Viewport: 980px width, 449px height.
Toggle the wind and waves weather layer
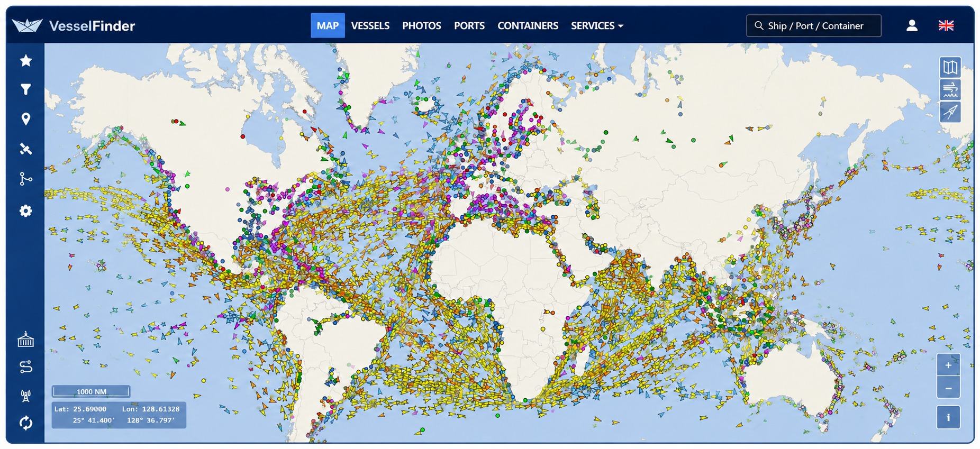point(950,90)
